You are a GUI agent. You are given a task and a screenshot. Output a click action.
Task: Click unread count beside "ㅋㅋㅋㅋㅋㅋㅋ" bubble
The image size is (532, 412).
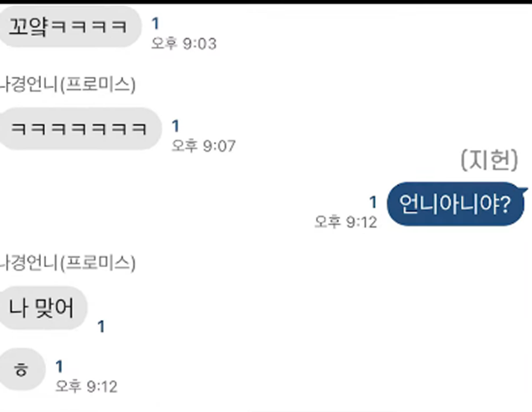pyautogui.click(x=176, y=126)
